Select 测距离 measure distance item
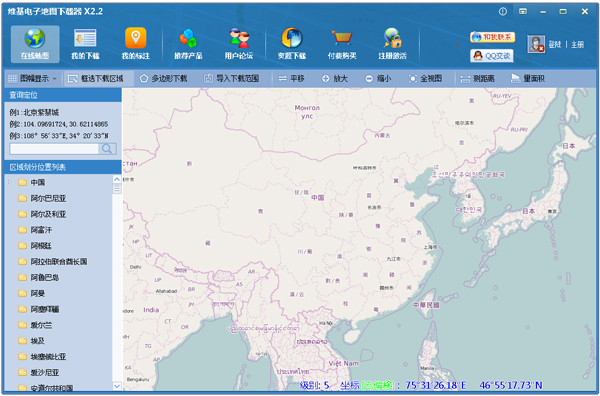 click(477, 78)
